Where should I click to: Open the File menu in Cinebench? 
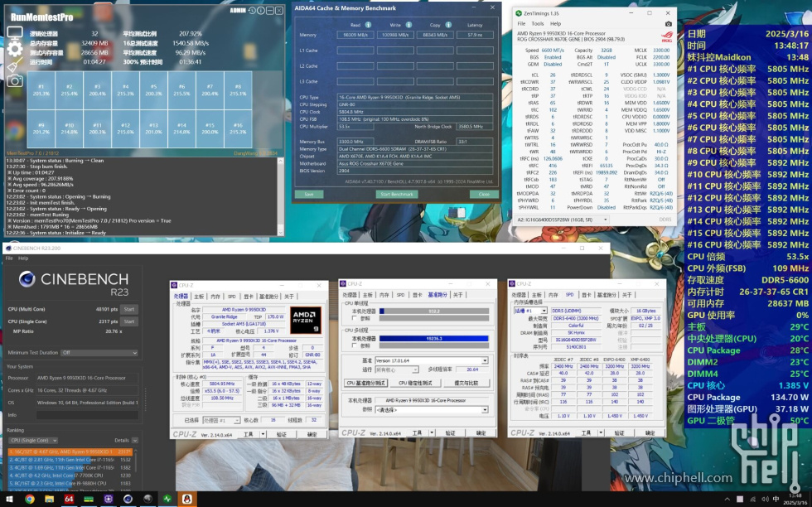pyautogui.click(x=9, y=258)
